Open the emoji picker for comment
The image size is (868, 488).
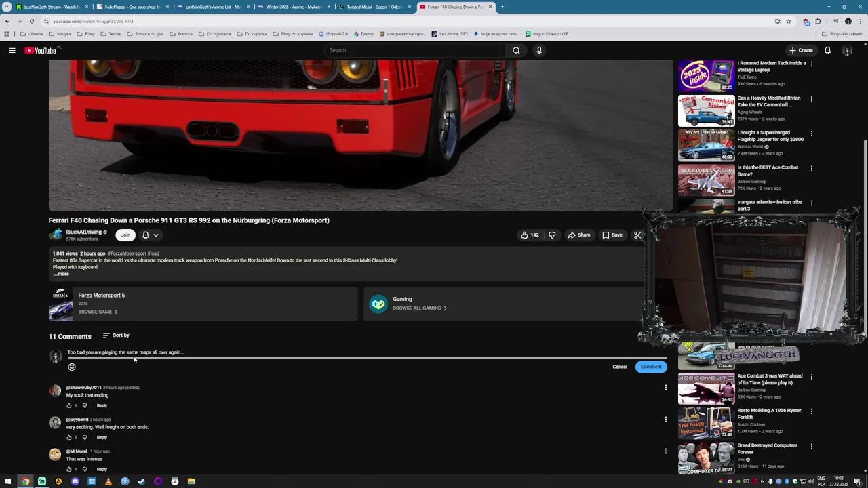click(72, 367)
